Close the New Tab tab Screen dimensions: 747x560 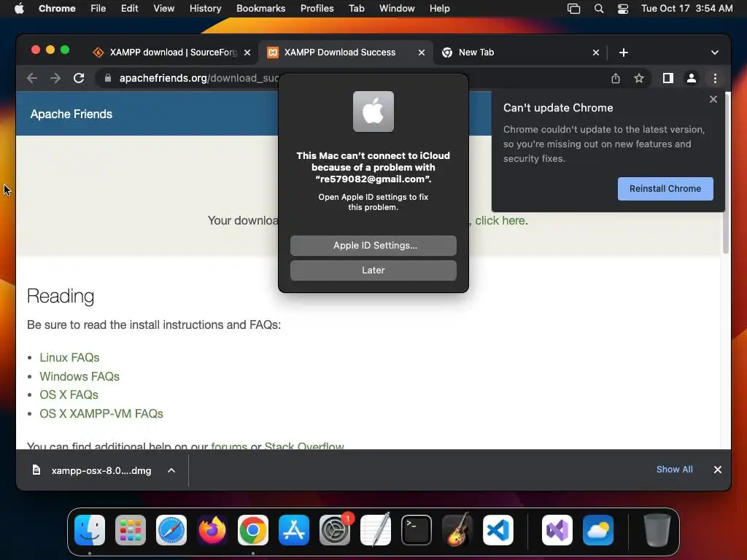(595, 52)
